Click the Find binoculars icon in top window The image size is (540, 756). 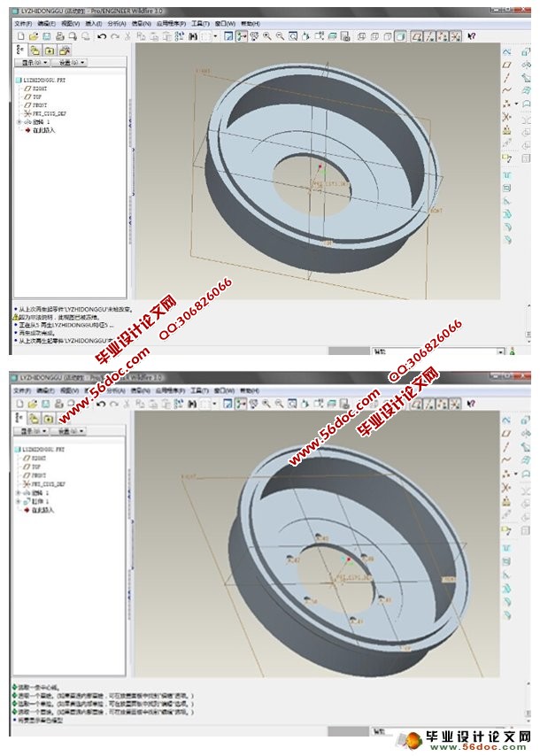pyautogui.click(x=192, y=36)
